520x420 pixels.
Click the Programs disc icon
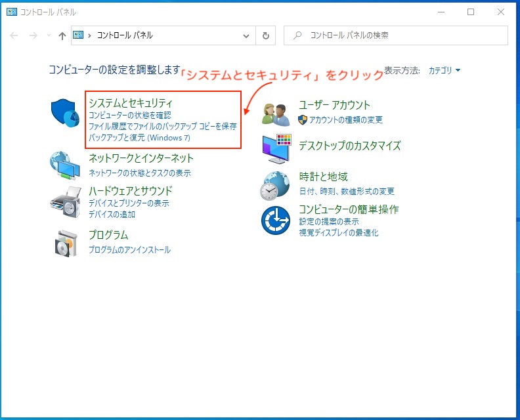point(66,243)
